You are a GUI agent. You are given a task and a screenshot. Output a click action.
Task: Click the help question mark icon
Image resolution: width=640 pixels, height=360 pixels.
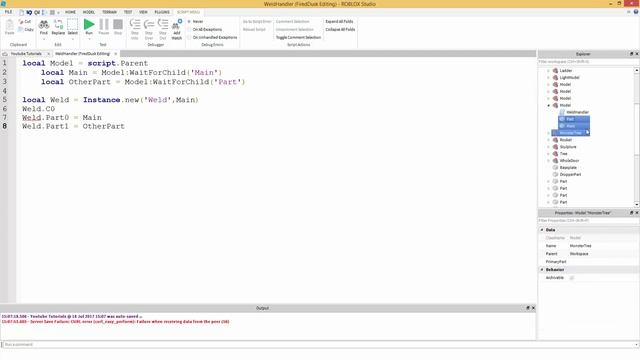[x=636, y=12]
